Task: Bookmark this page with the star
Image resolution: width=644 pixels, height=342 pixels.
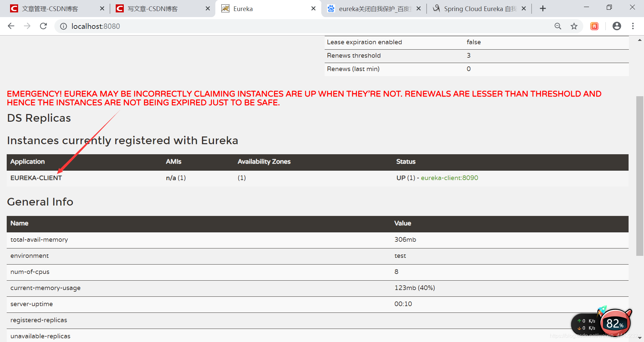Action: click(574, 26)
